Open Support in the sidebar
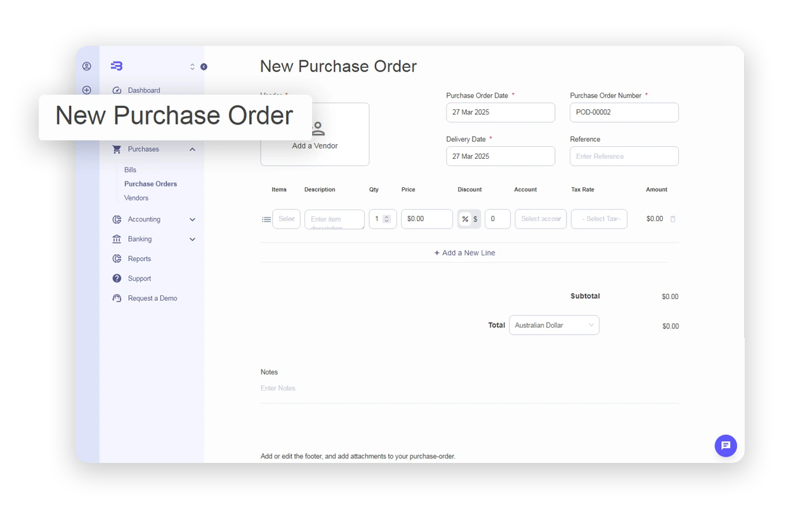Viewport: 812px width, 508px height. [x=139, y=279]
